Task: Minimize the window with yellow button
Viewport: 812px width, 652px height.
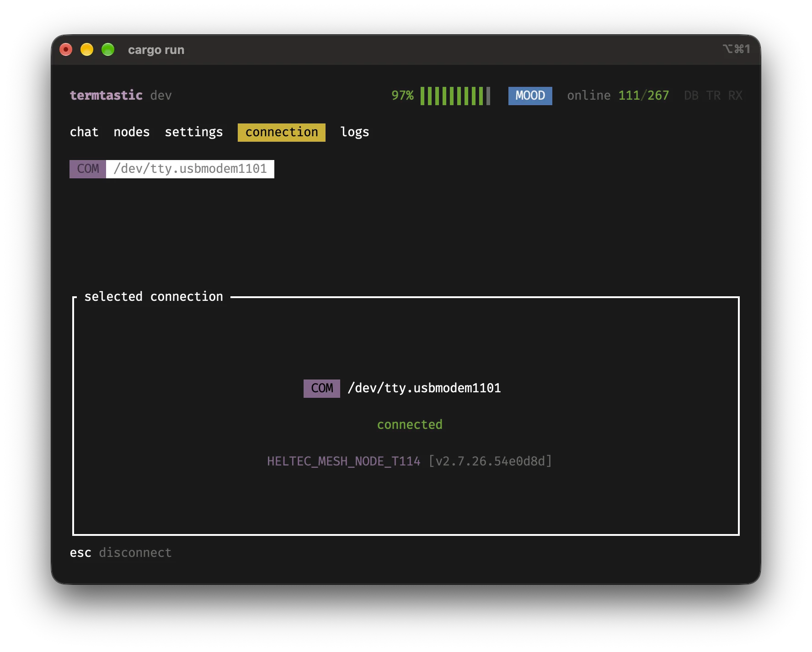Action: pyautogui.click(x=87, y=49)
